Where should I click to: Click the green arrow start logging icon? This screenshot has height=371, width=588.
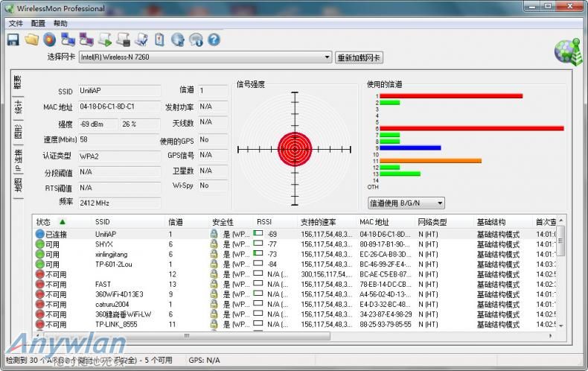(x=105, y=39)
